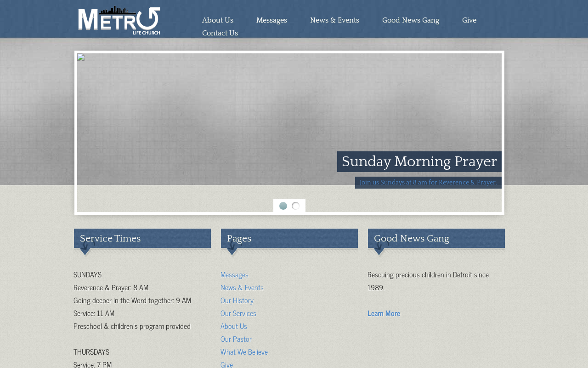
Task: Select the second slide indicator dot
Action: 295,206
